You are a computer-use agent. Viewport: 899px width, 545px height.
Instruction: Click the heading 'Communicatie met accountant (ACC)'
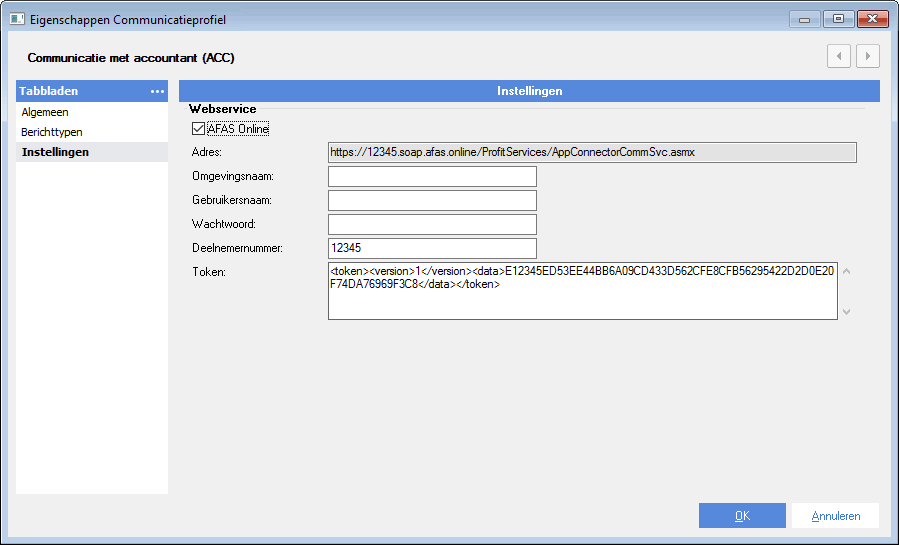(131, 58)
